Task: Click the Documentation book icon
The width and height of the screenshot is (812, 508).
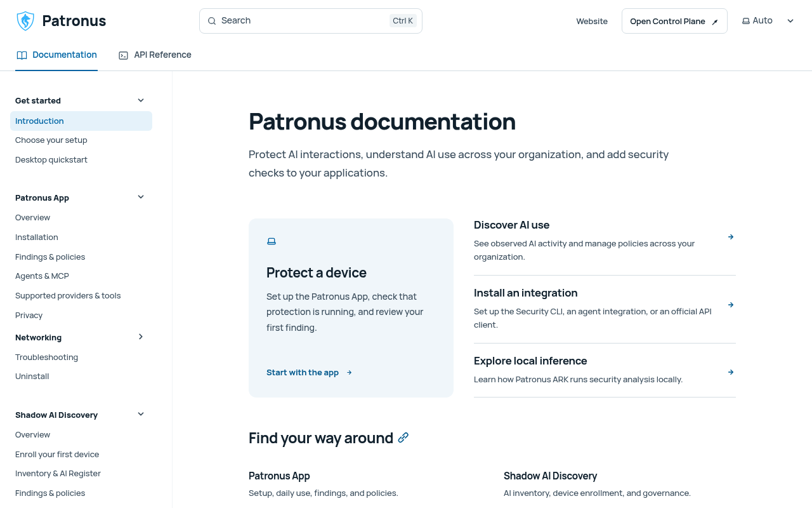Action: [22, 55]
